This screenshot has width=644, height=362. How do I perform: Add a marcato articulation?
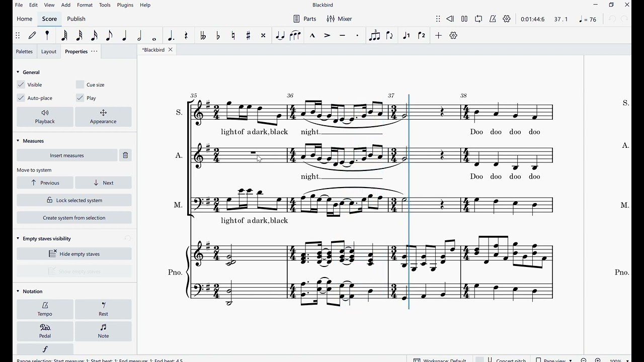312,36
